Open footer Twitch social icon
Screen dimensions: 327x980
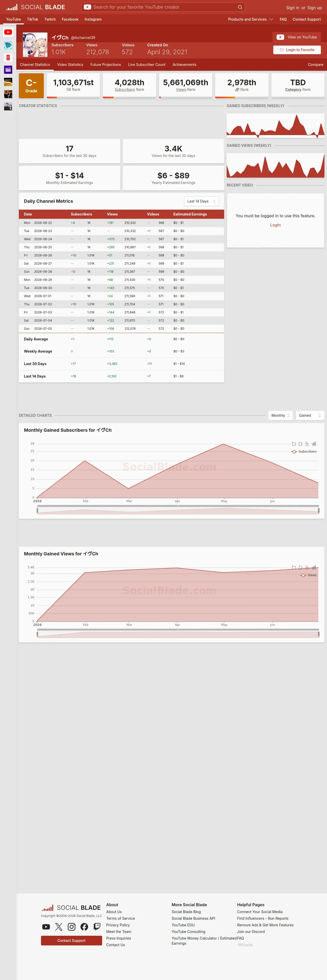tap(97, 927)
